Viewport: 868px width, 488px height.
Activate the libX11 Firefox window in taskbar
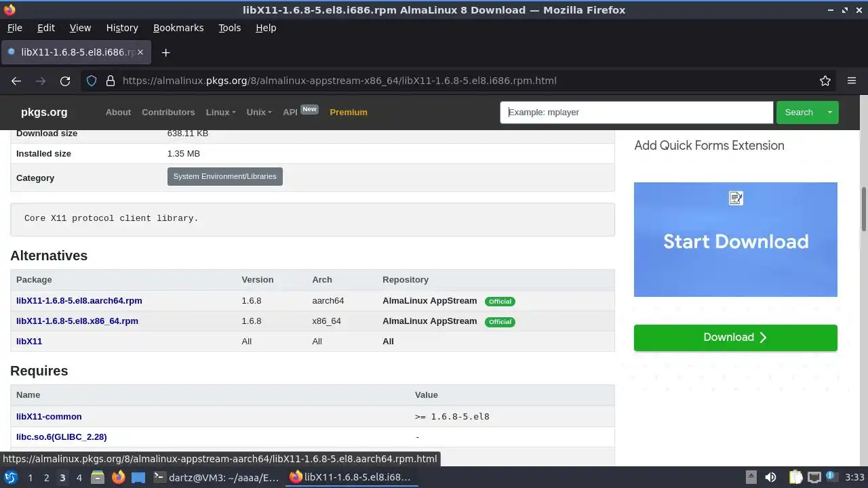tap(350, 477)
